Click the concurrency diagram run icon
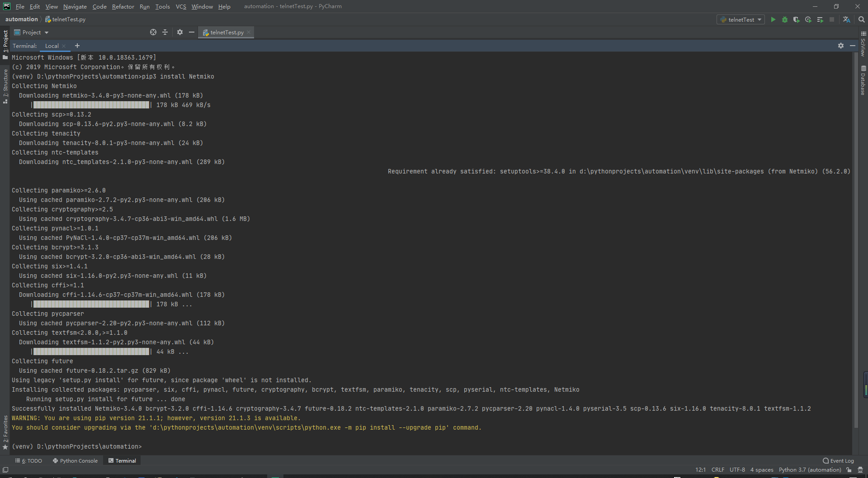Image resolution: width=868 pixels, height=478 pixels. pos(820,19)
